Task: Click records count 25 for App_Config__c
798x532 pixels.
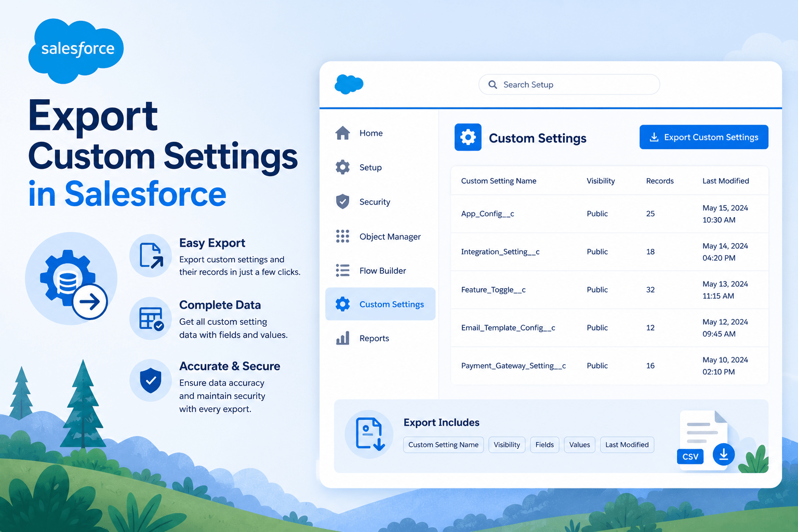Action: point(650,214)
